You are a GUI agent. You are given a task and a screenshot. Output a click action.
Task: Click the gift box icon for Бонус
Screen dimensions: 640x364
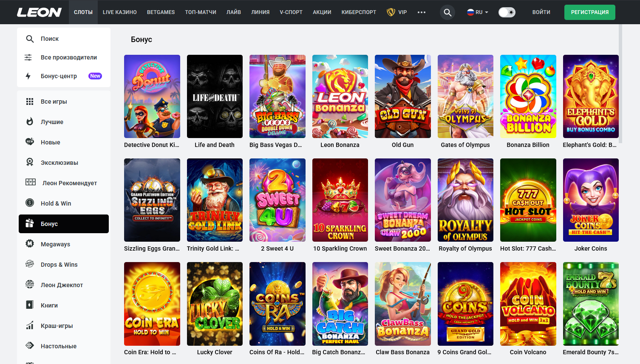[x=30, y=223]
